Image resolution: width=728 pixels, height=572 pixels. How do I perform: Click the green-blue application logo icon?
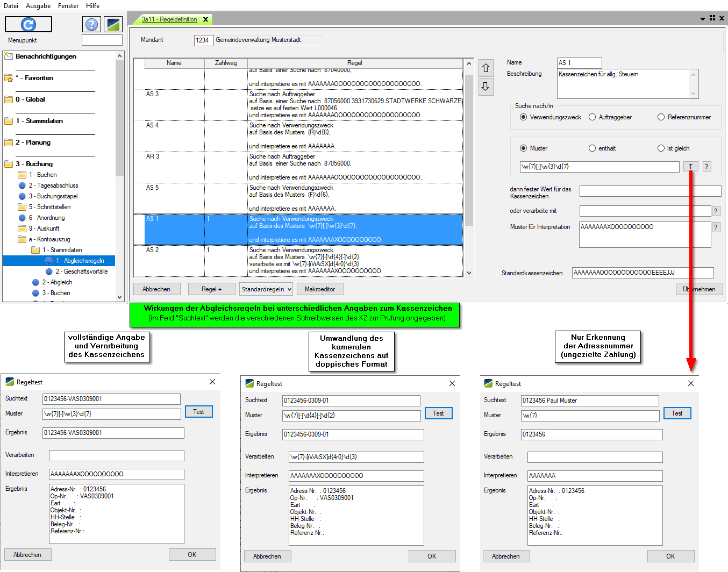coord(113,24)
